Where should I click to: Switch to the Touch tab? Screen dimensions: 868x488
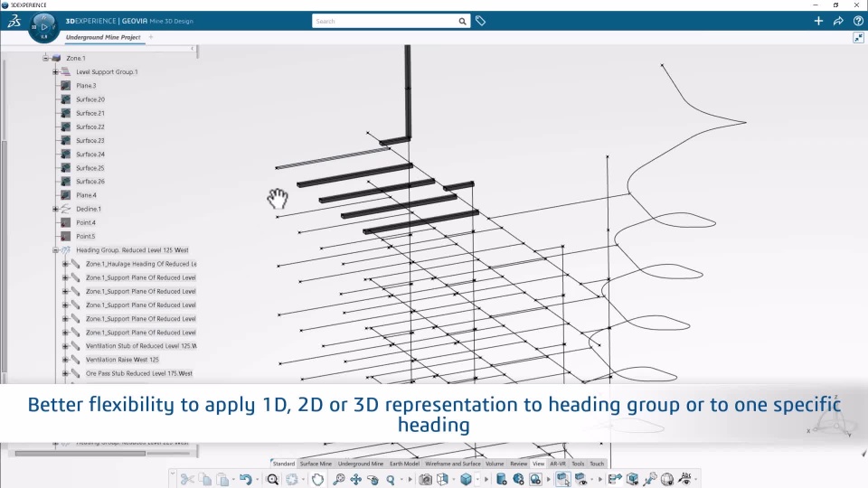coord(597,464)
